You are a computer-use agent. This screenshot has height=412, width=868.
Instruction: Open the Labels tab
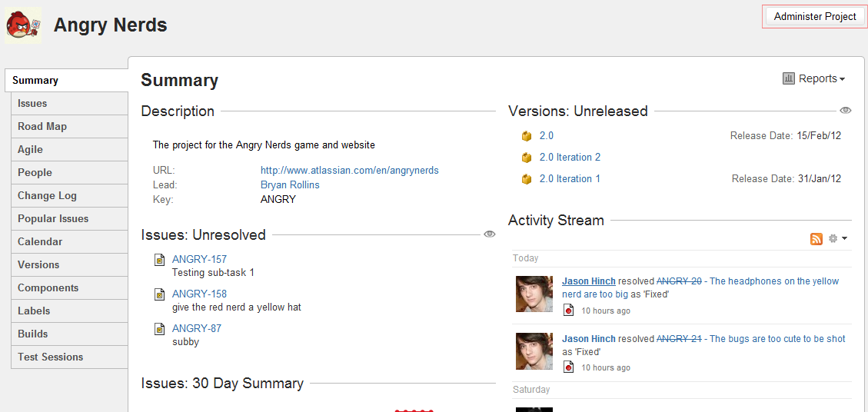point(69,311)
